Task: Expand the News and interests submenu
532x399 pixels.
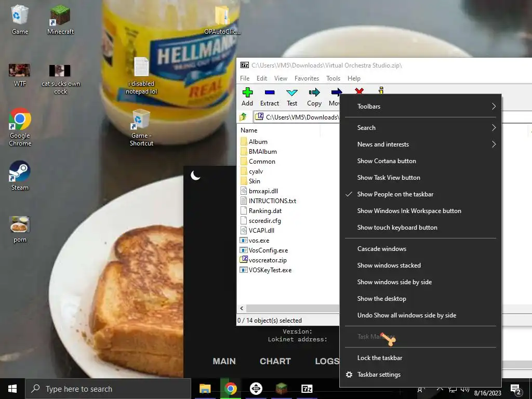Action: pos(420,144)
